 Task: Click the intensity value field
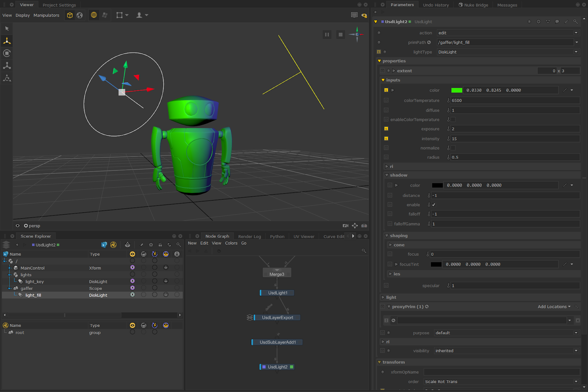(x=514, y=139)
